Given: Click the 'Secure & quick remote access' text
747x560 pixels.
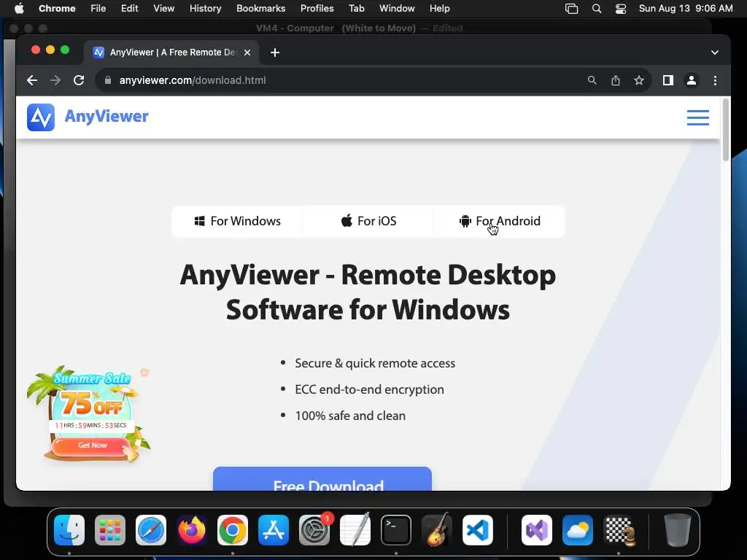Looking at the screenshot, I should tap(375, 363).
